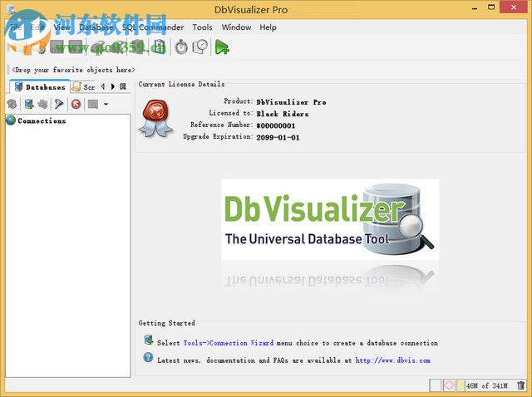Click the reload gear icon in Databases panel
Viewport: 532px width, 397px height.
tap(12, 104)
